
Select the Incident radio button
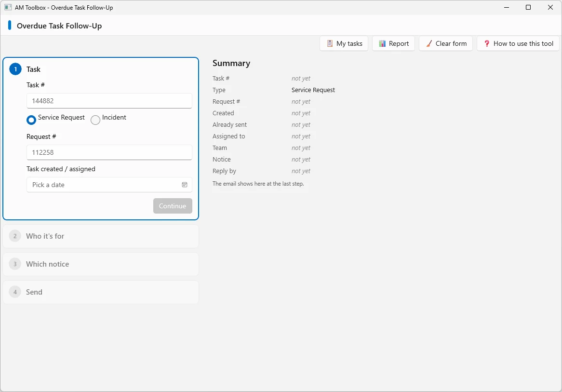coord(95,120)
